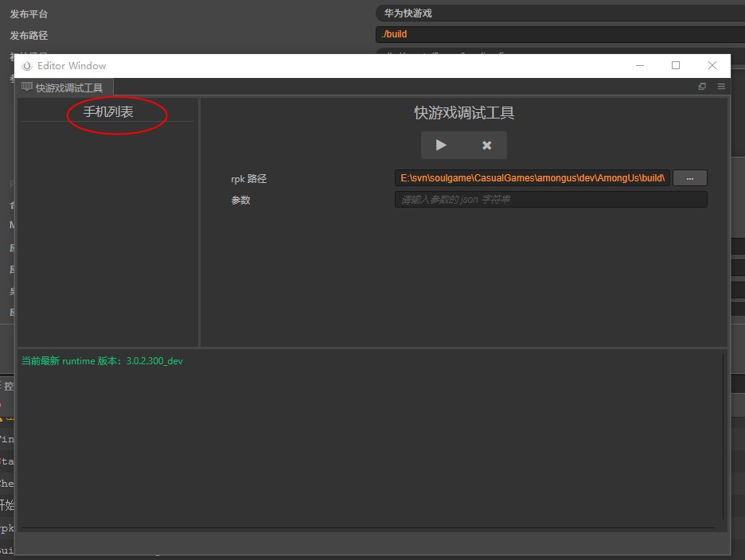This screenshot has width=745, height=560.
Task: Click the 参数 json parameter input
Action: [551, 200]
